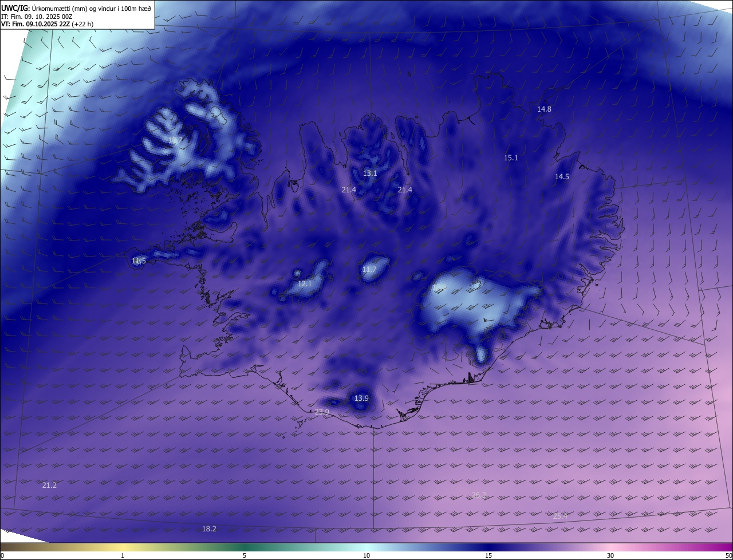Click the 13.9 value near the south coast
Viewport: 733px width, 560px height.
(361, 399)
